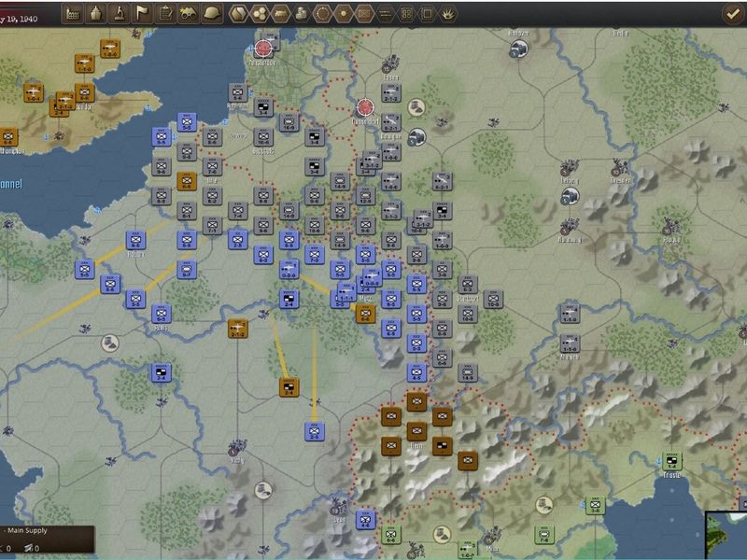The height and width of the screenshot is (560, 747).
Task: Select the orange 1-0-0 bomber over England
Action: (109, 49)
